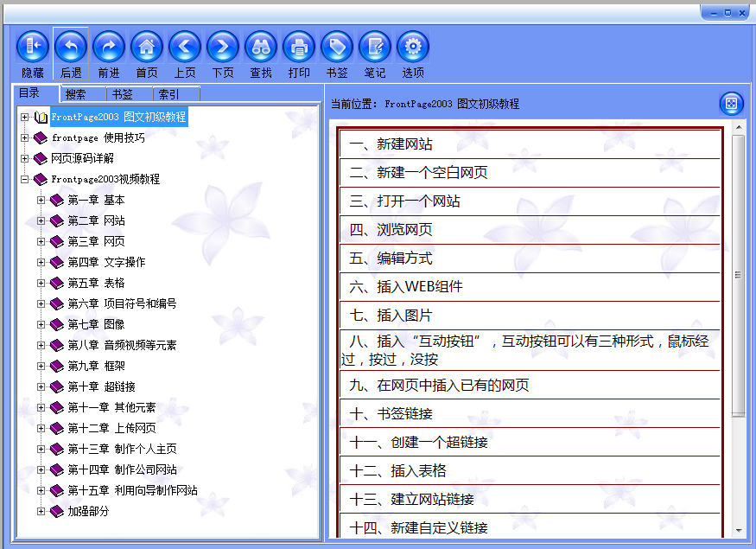Print using the 打印 printer icon
Viewport: 756px width, 549px height.
299,47
